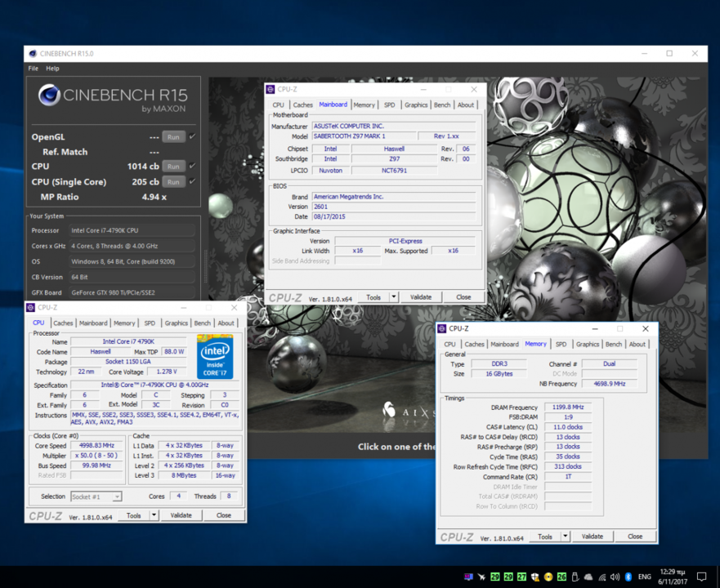Click the BIOS date 08/17/2015
The width and height of the screenshot is (720, 588).
pos(394,216)
